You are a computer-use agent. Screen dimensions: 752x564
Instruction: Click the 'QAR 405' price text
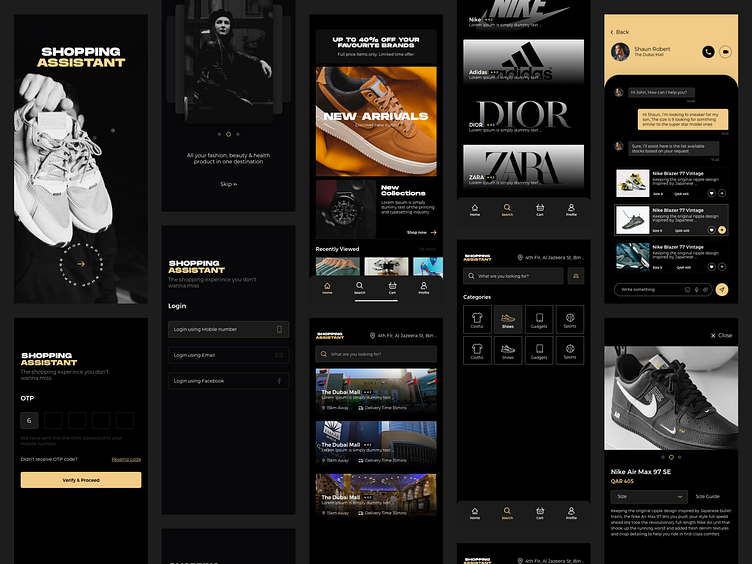tap(622, 482)
